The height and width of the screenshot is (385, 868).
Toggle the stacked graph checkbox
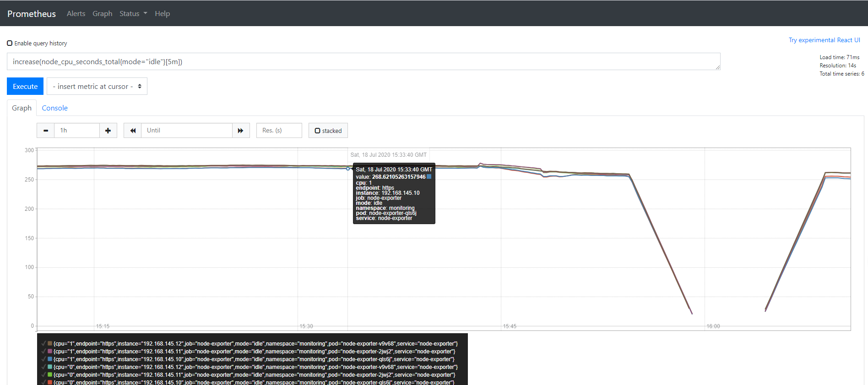pos(317,131)
